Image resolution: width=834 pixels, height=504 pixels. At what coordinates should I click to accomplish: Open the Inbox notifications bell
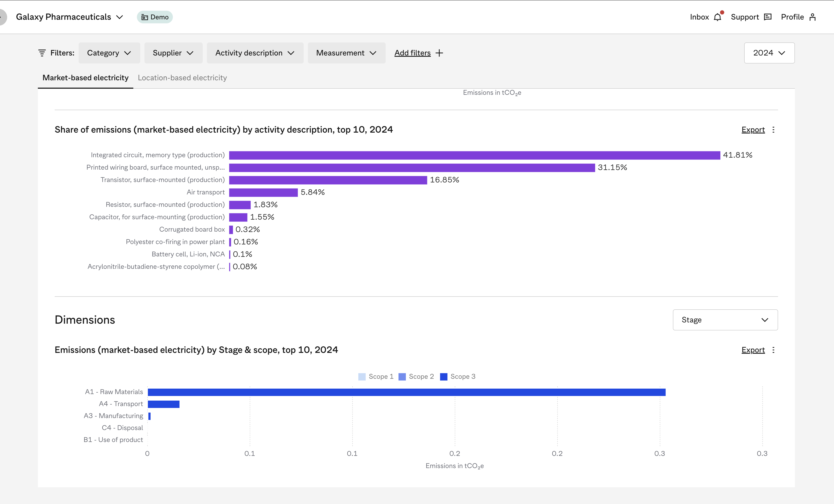(x=718, y=17)
